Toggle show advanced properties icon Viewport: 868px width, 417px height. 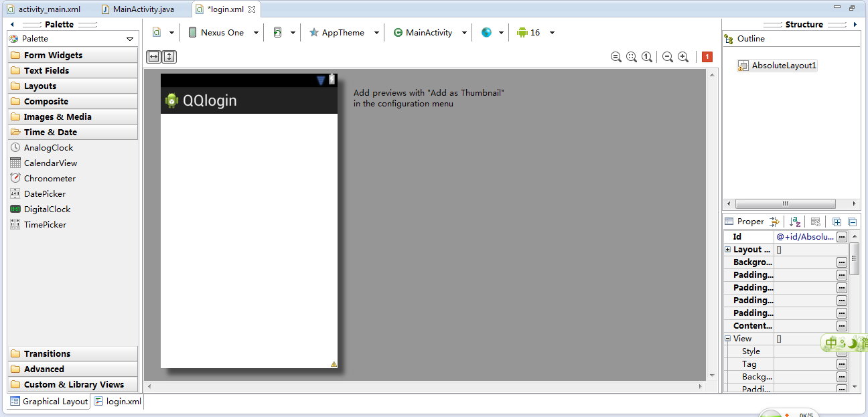pos(775,222)
